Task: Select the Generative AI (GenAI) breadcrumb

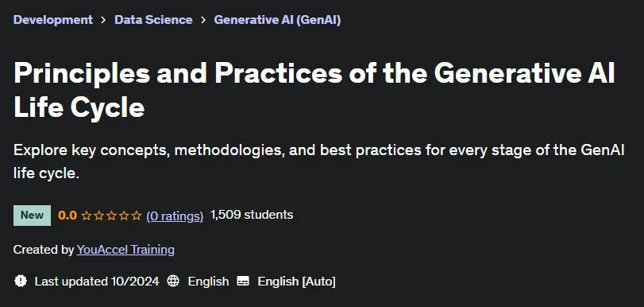Action: coord(277,20)
